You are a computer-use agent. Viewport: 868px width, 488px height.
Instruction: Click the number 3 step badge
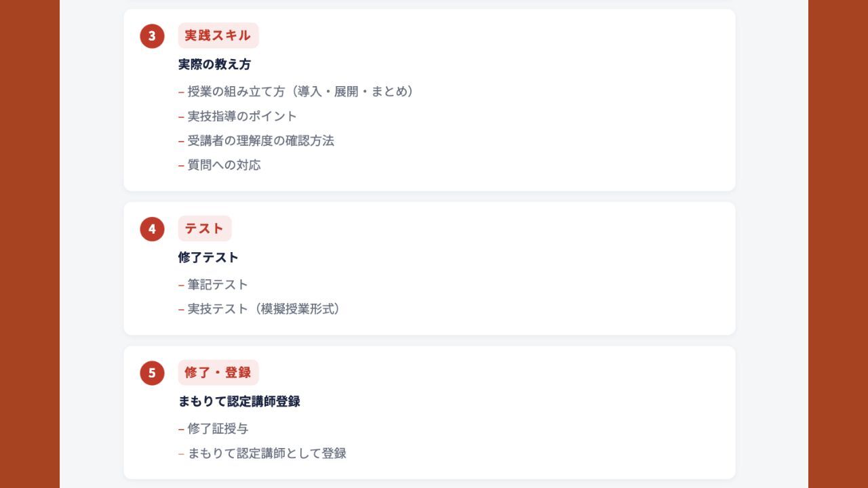[x=152, y=36]
